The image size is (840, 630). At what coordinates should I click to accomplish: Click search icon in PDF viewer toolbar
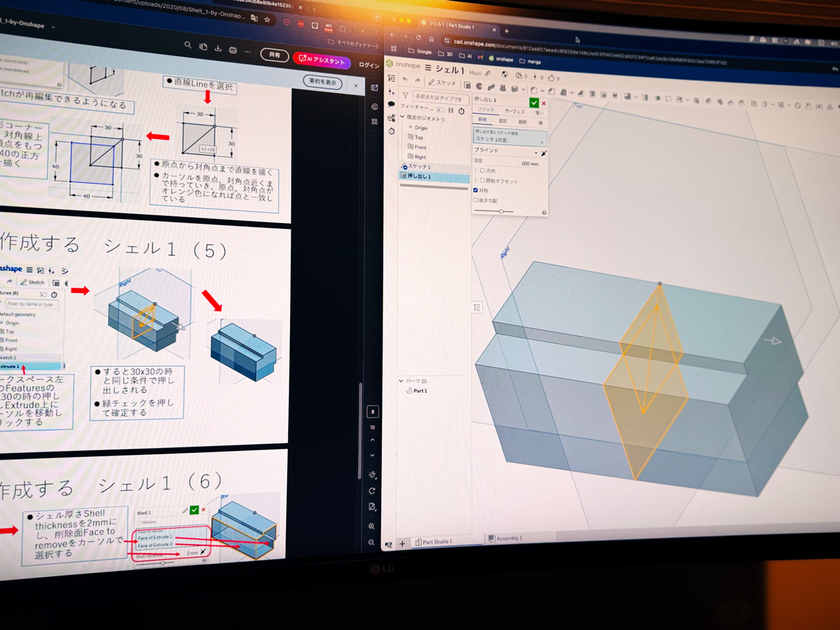pos(188,45)
